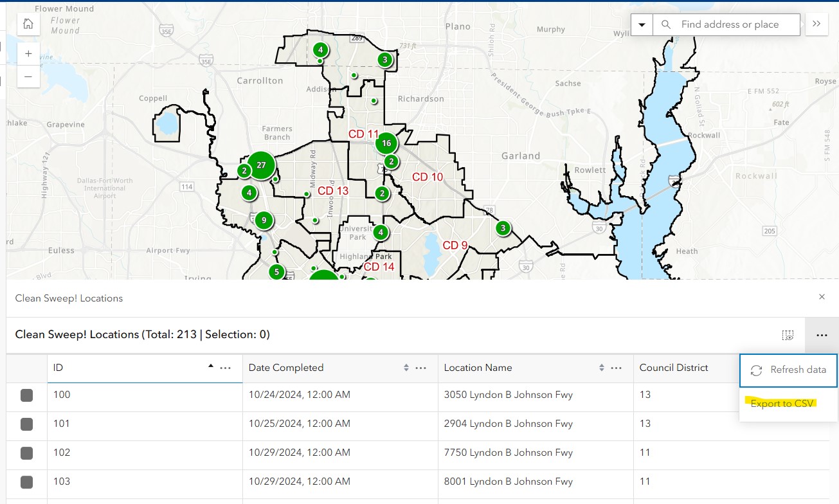Close the Clean Sweep! Locations panel
This screenshot has width=839, height=504.
click(x=822, y=297)
